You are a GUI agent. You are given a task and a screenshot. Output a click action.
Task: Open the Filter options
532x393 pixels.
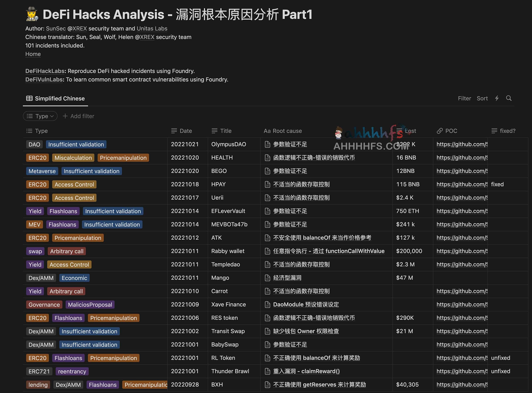point(464,98)
